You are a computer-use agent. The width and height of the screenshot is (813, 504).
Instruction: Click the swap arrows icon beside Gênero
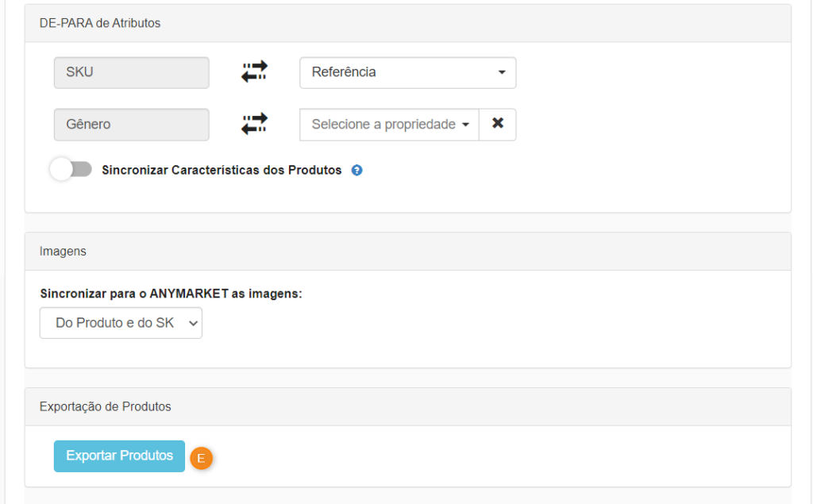point(254,124)
